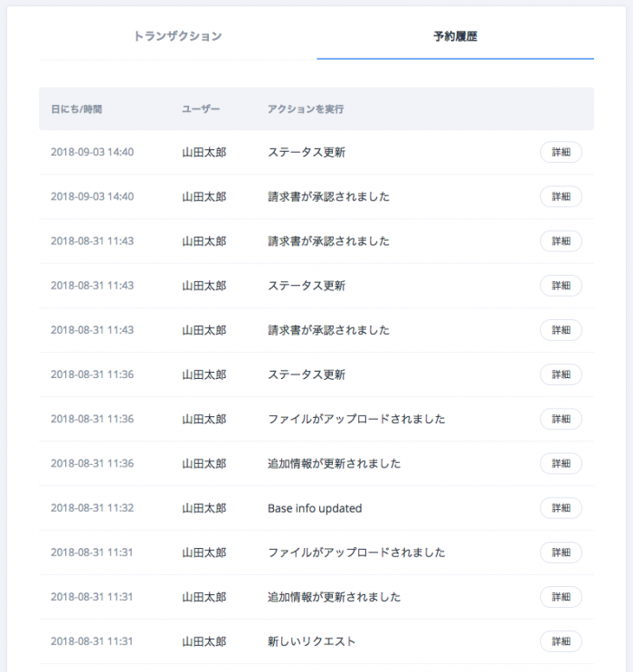The image size is (633, 672).
Task: Click 山田太郎 in the 新しいリクエスト row
Action: 204,641
